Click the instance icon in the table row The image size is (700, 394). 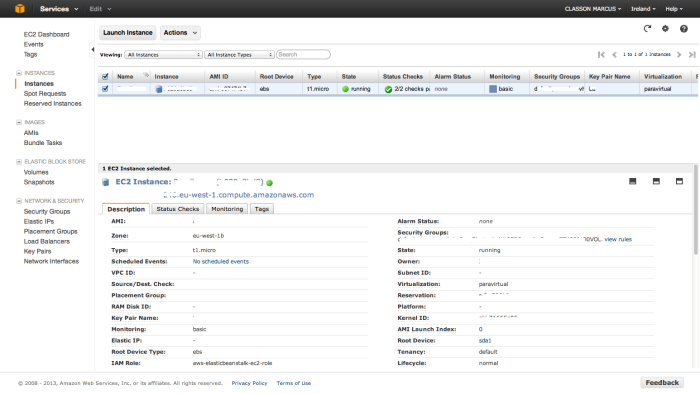click(158, 89)
